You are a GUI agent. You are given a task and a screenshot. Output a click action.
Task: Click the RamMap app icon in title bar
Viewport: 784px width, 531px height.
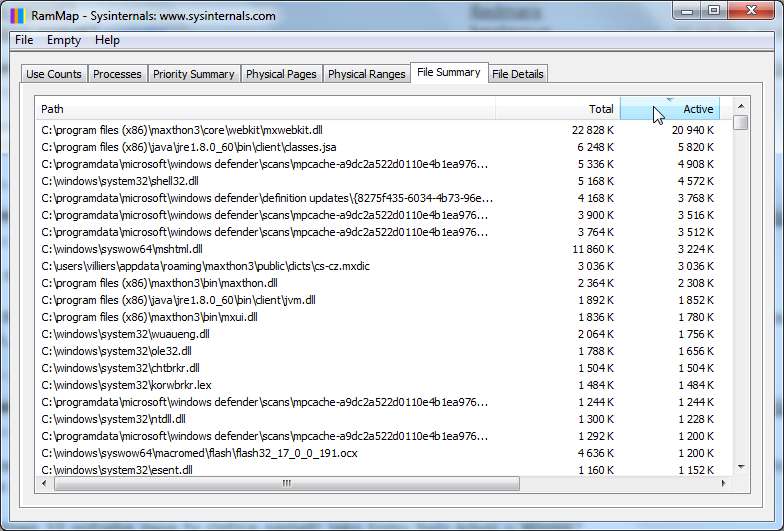[17, 16]
